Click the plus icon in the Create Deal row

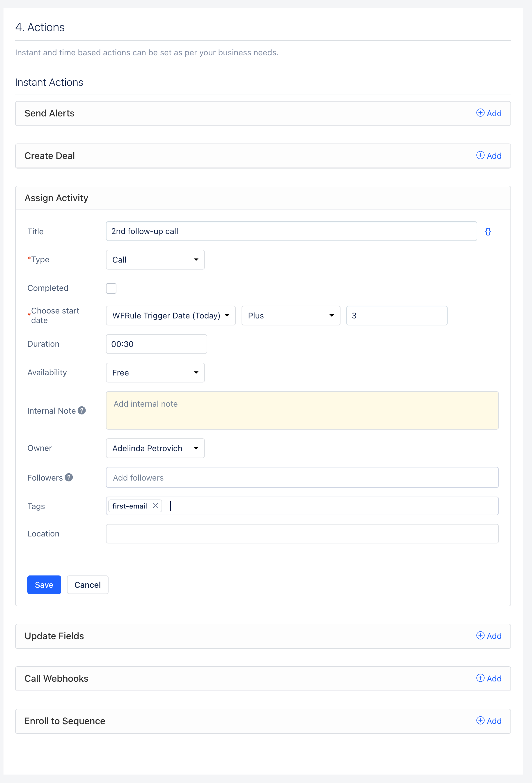pos(480,155)
